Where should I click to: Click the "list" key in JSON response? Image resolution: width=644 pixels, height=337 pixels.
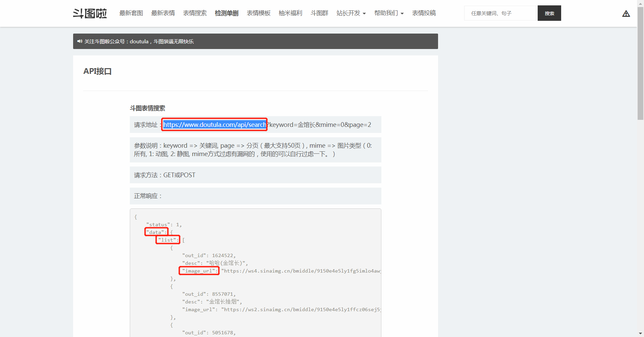click(x=168, y=240)
